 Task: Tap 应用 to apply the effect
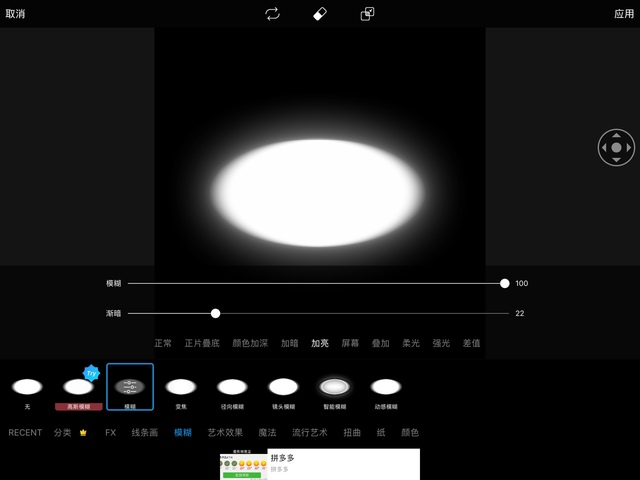(x=623, y=14)
